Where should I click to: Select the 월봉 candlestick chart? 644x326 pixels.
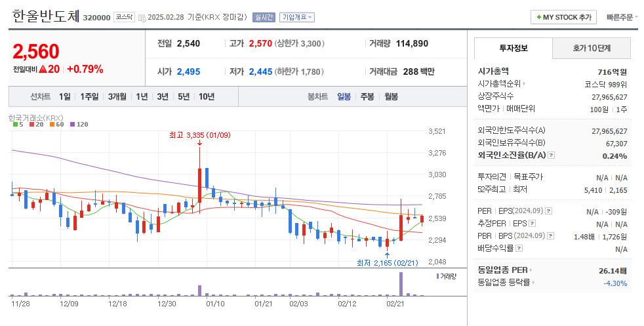tap(391, 97)
